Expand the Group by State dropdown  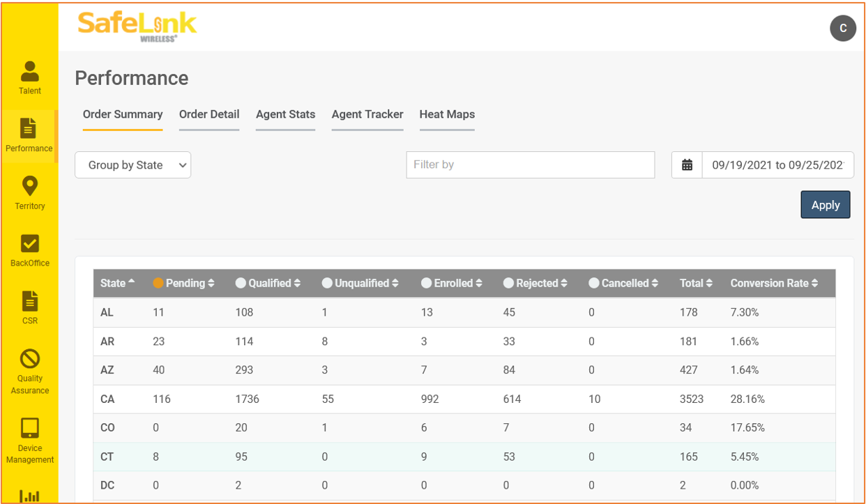coord(132,165)
